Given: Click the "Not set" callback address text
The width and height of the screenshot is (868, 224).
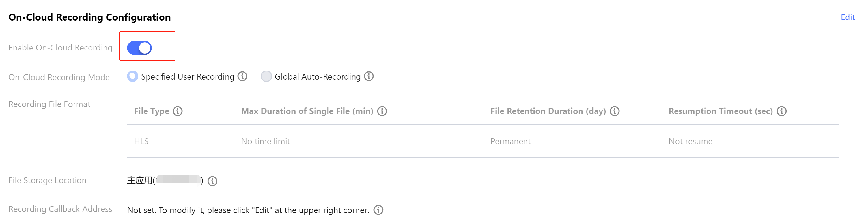Looking at the screenshot, I should pyautogui.click(x=248, y=210).
